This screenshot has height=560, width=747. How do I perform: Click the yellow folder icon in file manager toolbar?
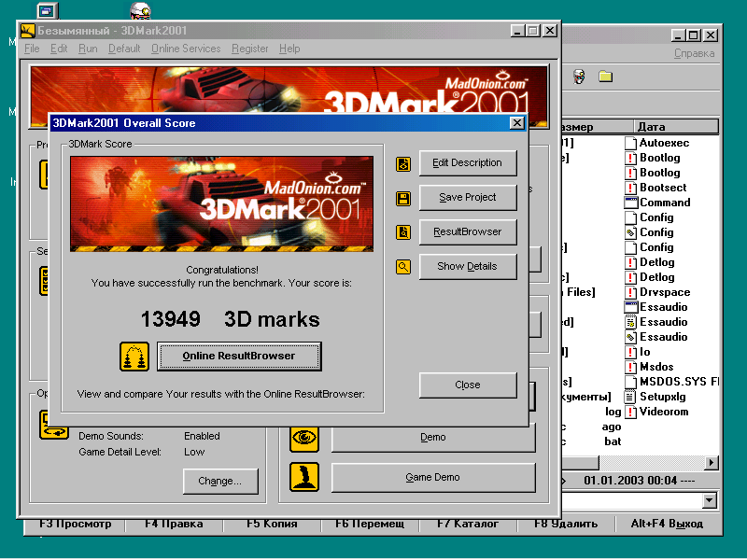(x=605, y=76)
